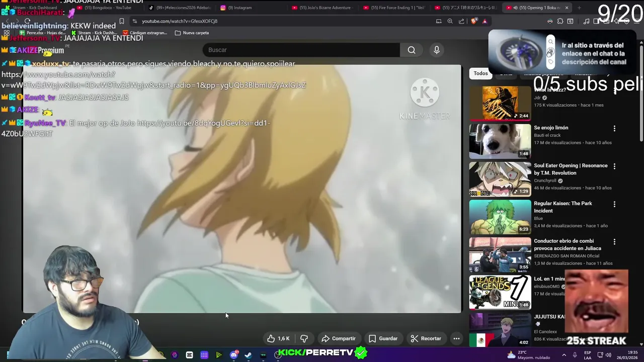
Task: Click the taskbar microphone tray icon
Action: point(575,355)
